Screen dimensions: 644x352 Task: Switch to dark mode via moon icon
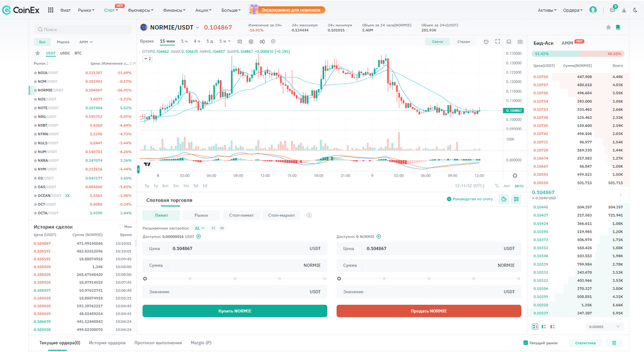[x=636, y=10]
